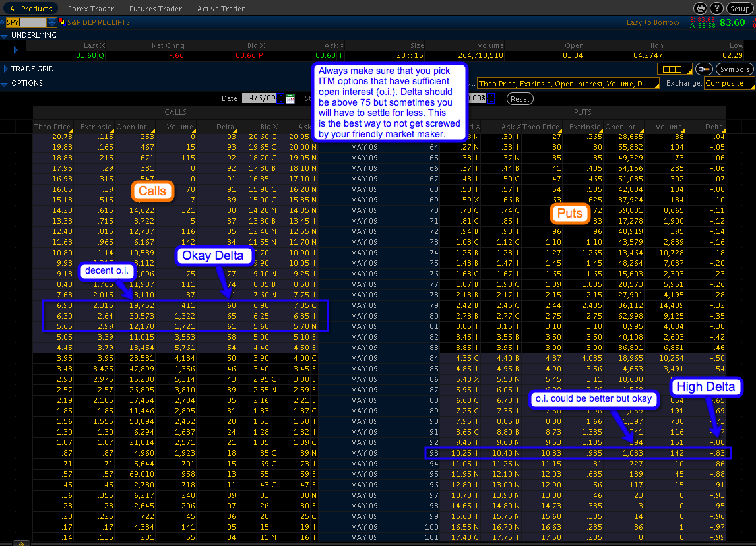This screenshot has width=756, height=546.
Task: Click the X icon on Last column
Action: click(102, 45)
